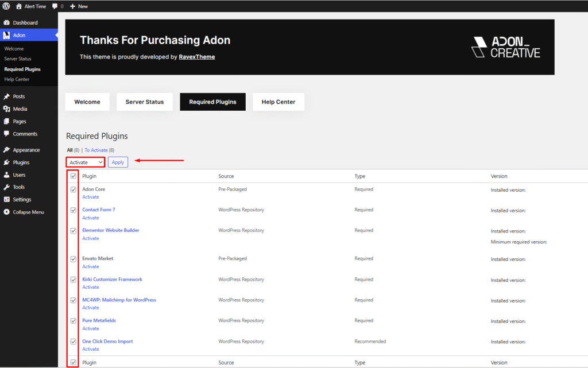Open the Contact Form 7 plugin link
This screenshot has height=368, width=588.
point(99,210)
